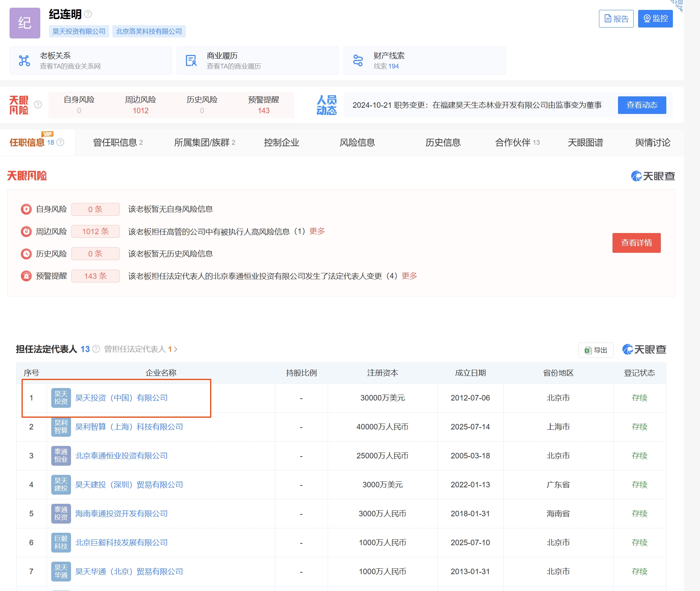Viewport: 700px width, 591px height.
Task: Open QR code icon in corner
Action: (677, 5)
